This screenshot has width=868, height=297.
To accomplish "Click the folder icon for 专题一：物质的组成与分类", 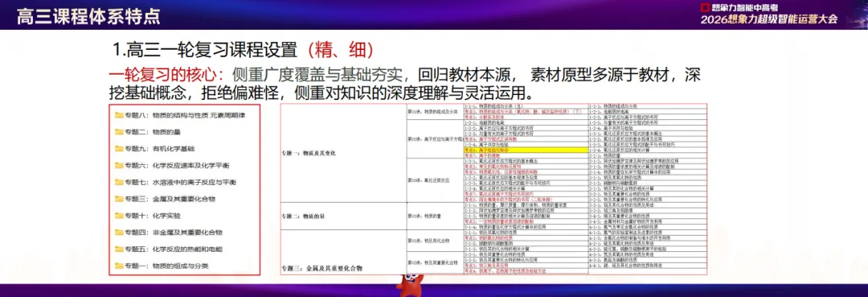I will 118,266.
